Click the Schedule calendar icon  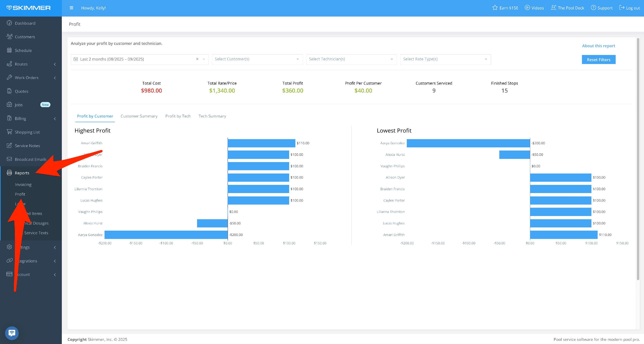point(9,50)
